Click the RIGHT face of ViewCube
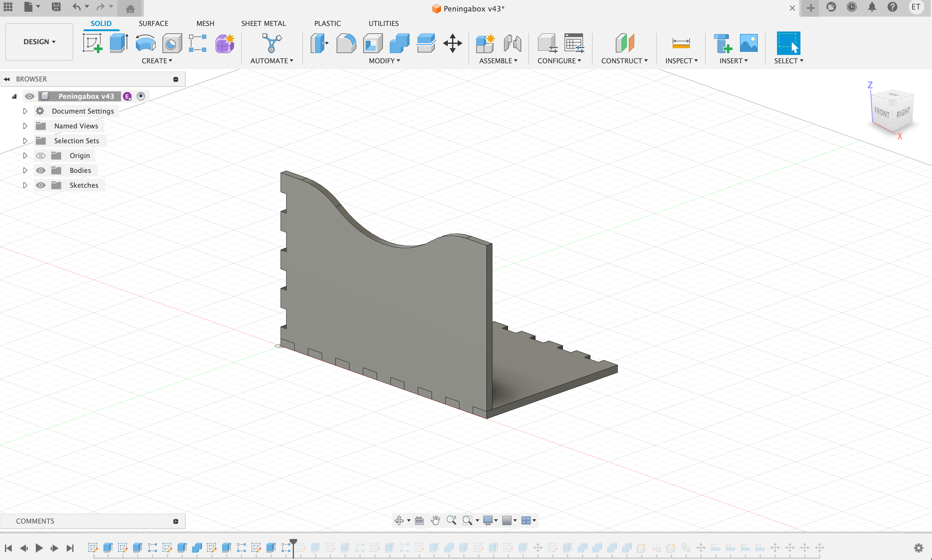 click(903, 112)
